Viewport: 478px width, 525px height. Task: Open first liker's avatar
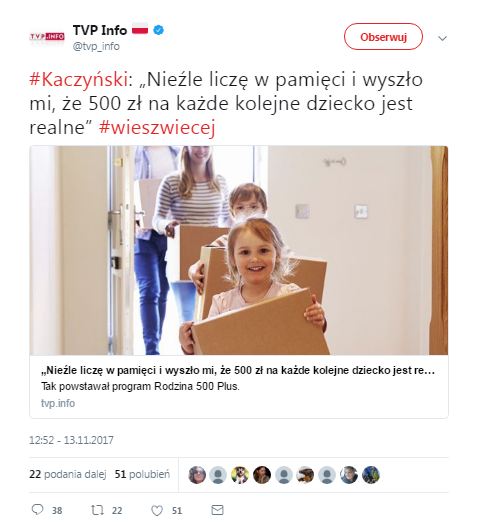click(x=197, y=474)
